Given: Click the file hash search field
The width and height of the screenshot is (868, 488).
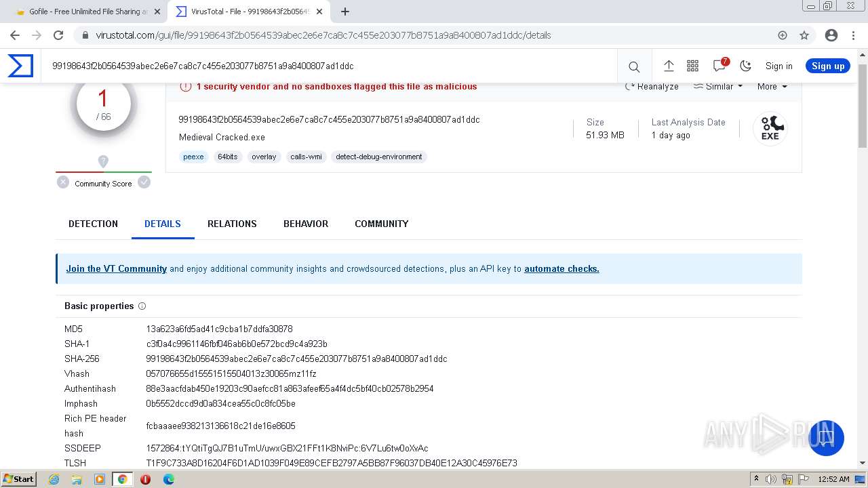Looking at the screenshot, I should pyautogui.click(x=329, y=66).
